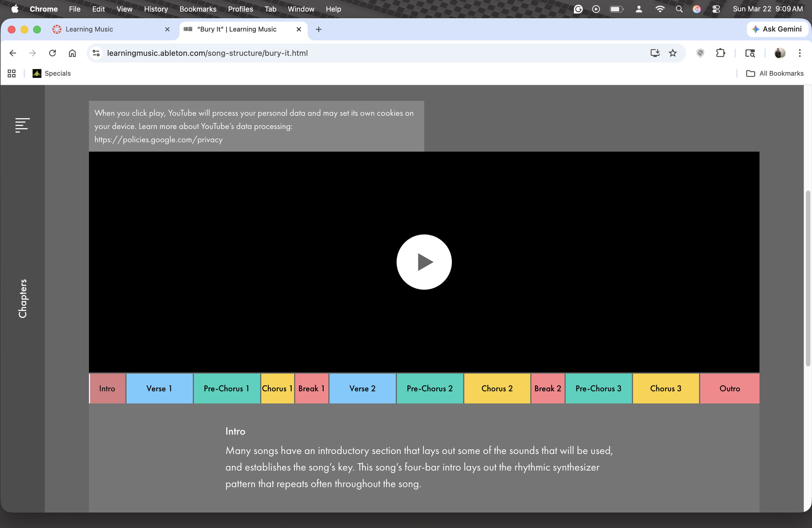Open the Chrome extensions puzzle icon

coord(720,53)
